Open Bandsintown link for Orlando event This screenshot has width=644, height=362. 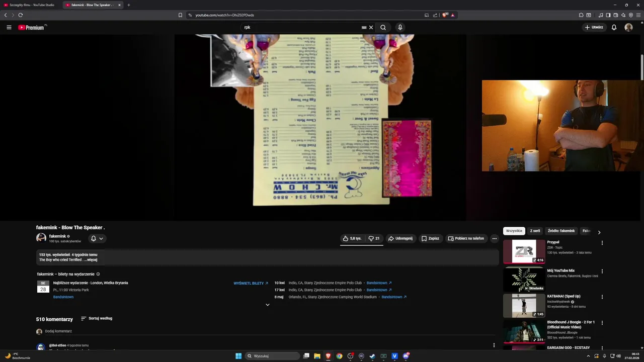pos(394,297)
